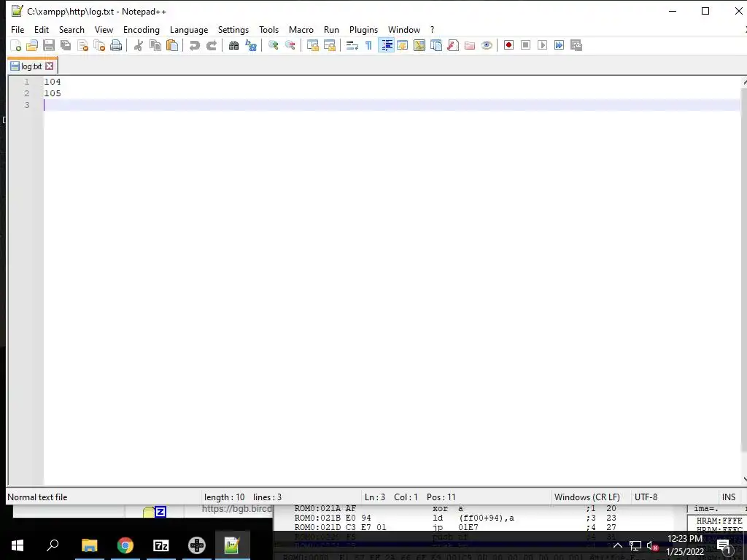
Task: Create a new document with toolbar New icon
Action: click(16, 45)
